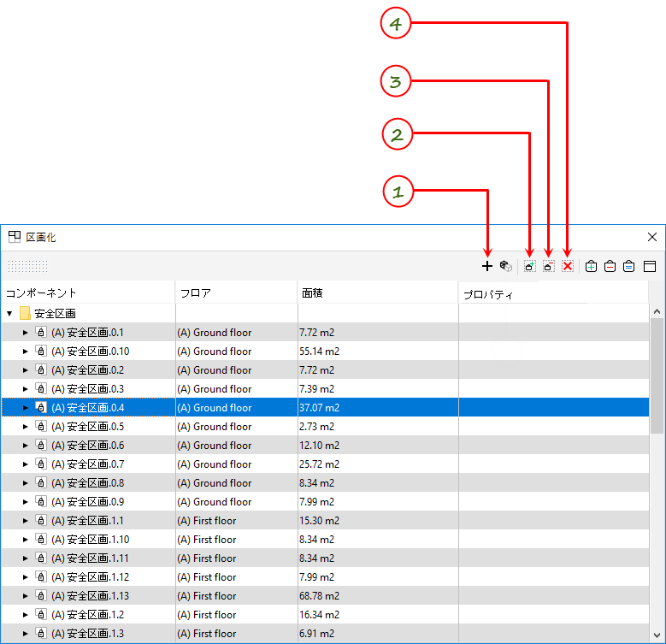Viewport: 666px width, 644px height.
Task: Click the yellow folder icon of 安全区画
Action: coord(25,314)
